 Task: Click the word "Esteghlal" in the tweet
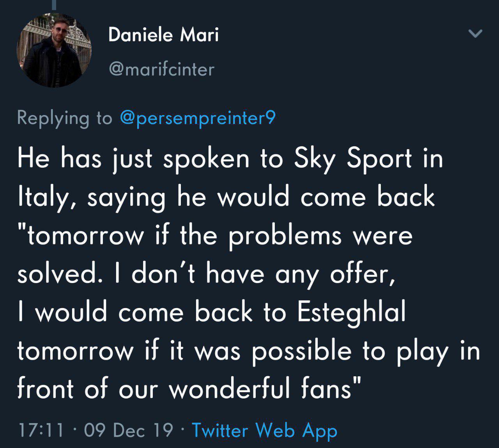[x=351, y=313]
